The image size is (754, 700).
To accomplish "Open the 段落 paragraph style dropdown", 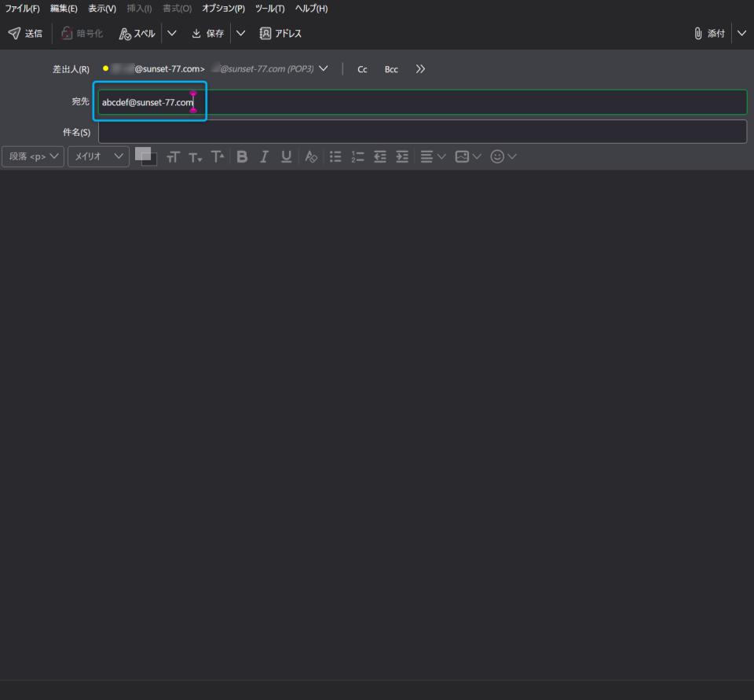I will click(x=33, y=156).
